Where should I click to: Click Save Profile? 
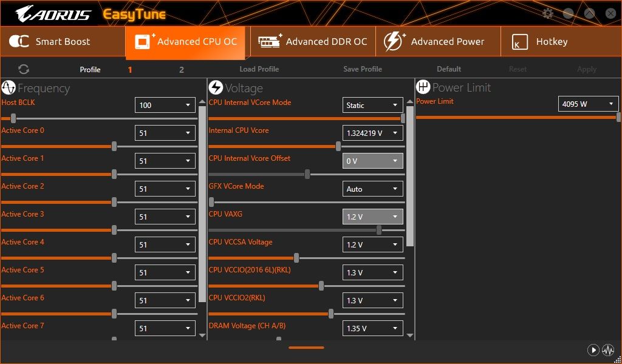coord(363,69)
